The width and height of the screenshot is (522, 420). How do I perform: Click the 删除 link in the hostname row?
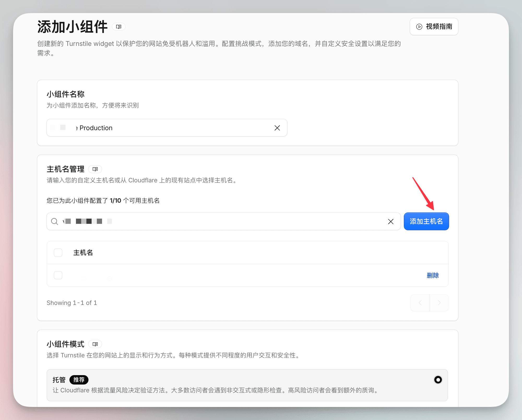433,275
